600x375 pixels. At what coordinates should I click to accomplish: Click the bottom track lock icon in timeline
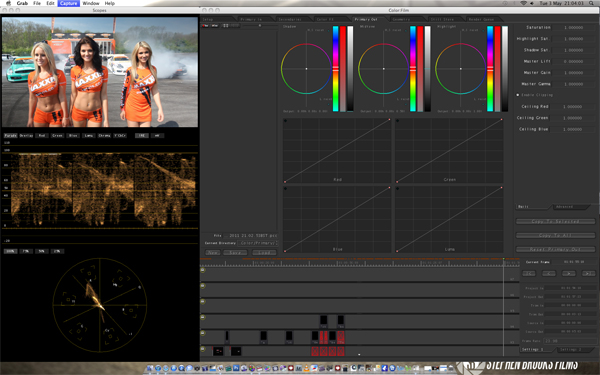(203, 349)
